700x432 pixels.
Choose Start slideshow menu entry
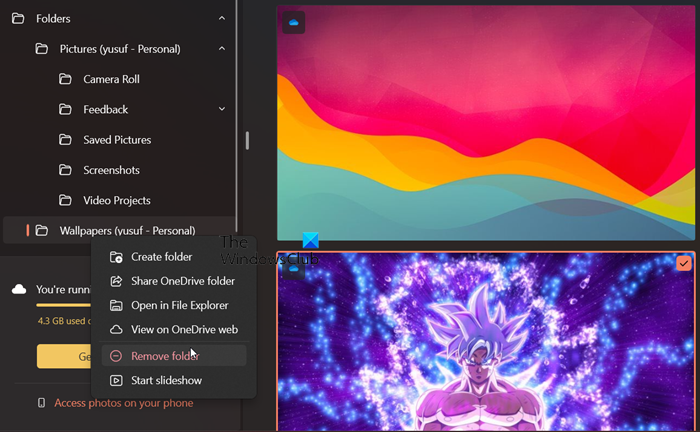pyautogui.click(x=174, y=380)
